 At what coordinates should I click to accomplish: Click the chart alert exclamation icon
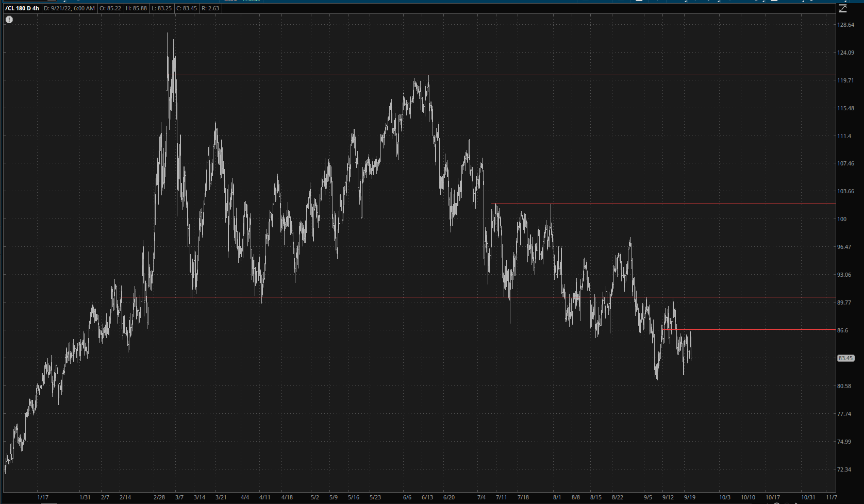[9, 20]
